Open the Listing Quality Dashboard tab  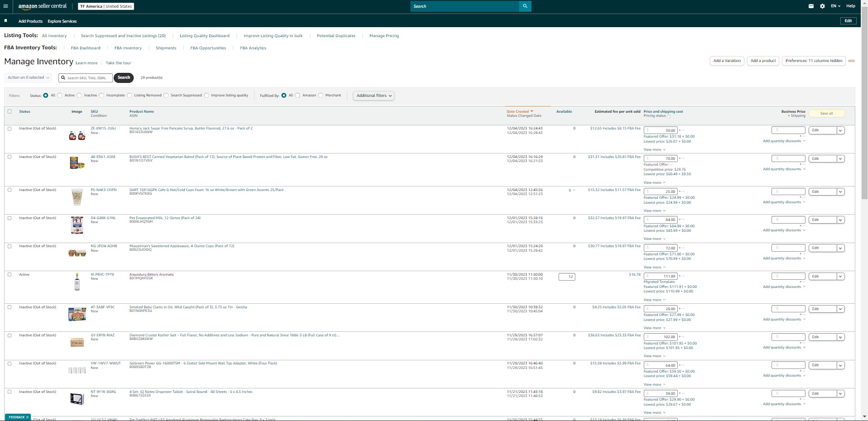[x=205, y=36]
